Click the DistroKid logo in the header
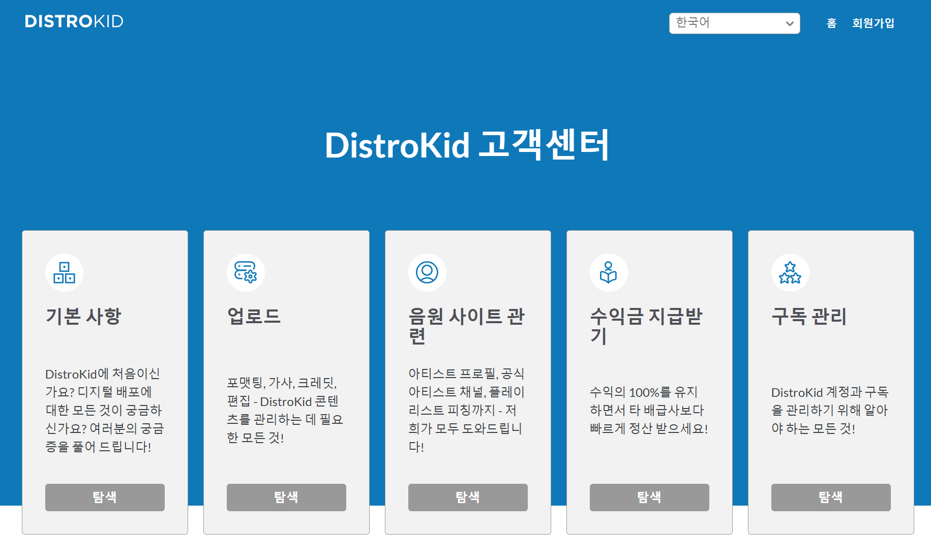The image size is (931, 560). [74, 21]
